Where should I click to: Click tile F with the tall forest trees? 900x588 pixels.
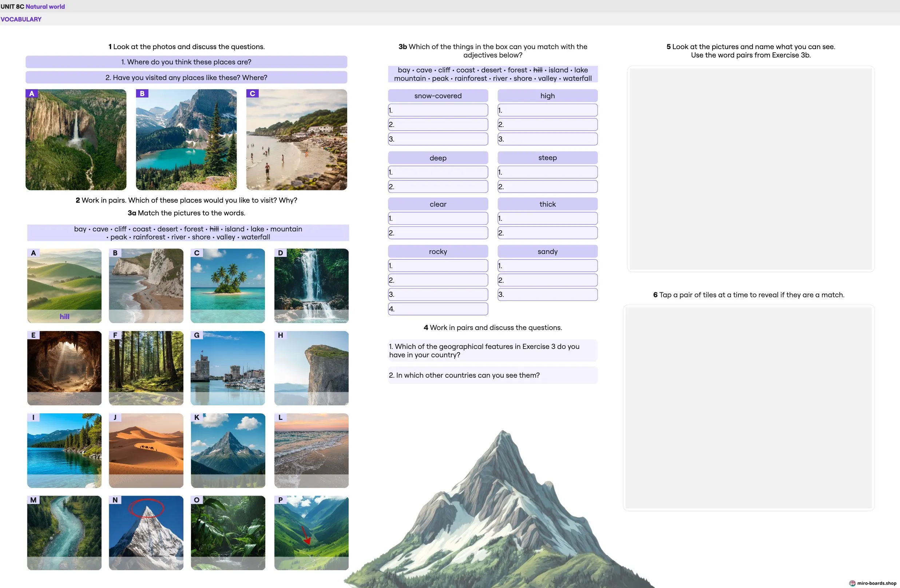(x=146, y=368)
